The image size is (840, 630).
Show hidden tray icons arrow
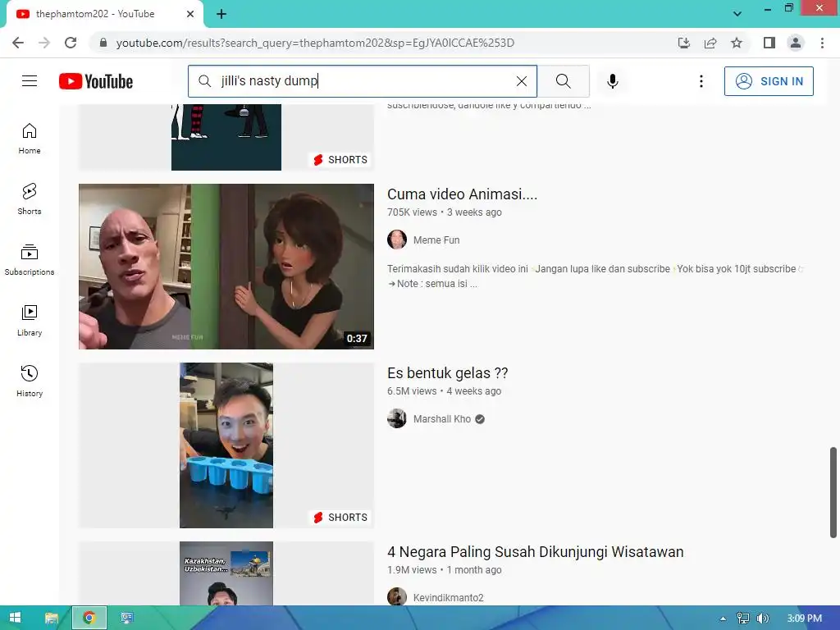click(x=723, y=619)
